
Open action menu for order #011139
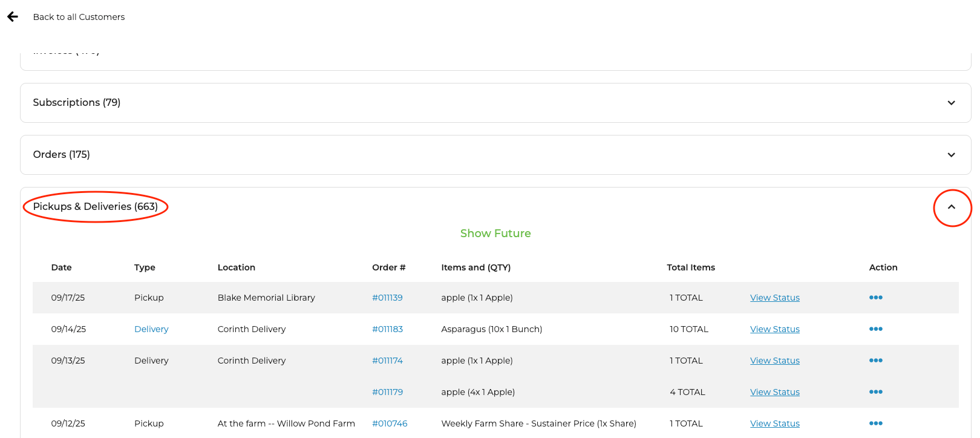click(876, 298)
